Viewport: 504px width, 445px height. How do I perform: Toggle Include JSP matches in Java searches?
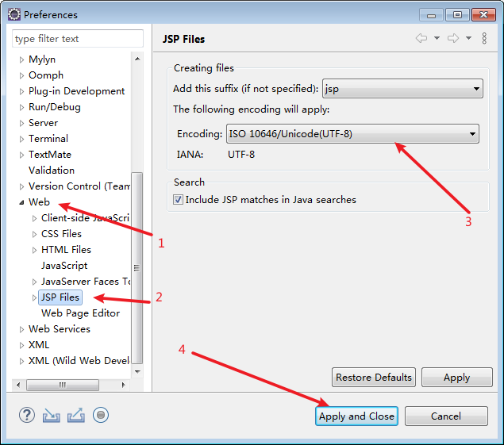tap(178, 200)
